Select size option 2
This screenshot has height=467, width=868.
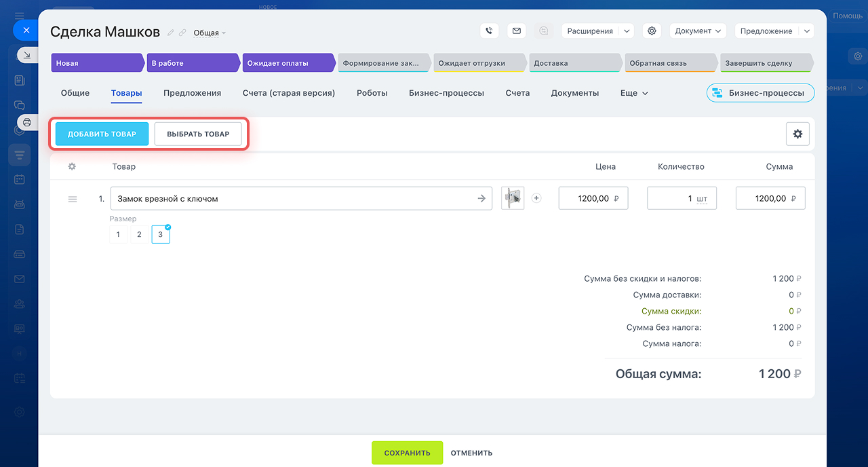tap(139, 234)
